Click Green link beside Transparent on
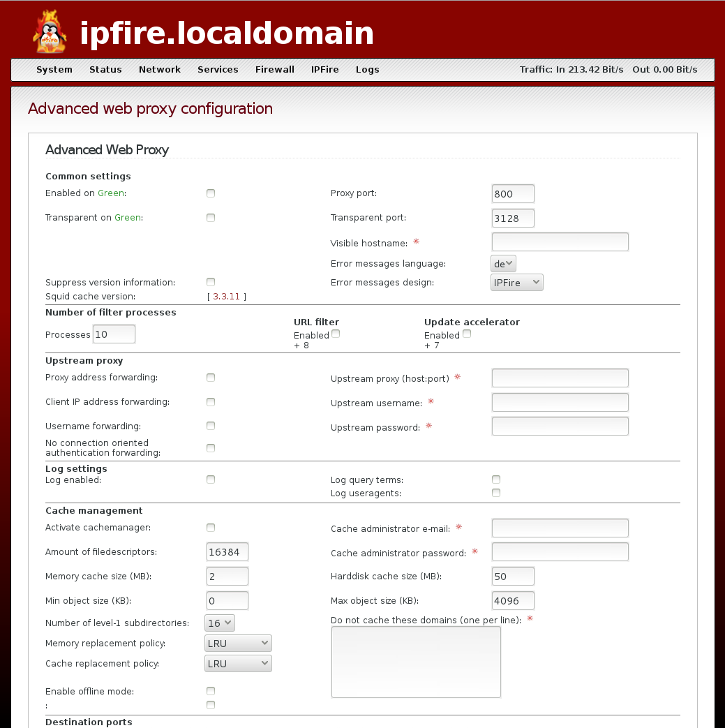Viewport: 725px width, 728px height. click(x=128, y=218)
